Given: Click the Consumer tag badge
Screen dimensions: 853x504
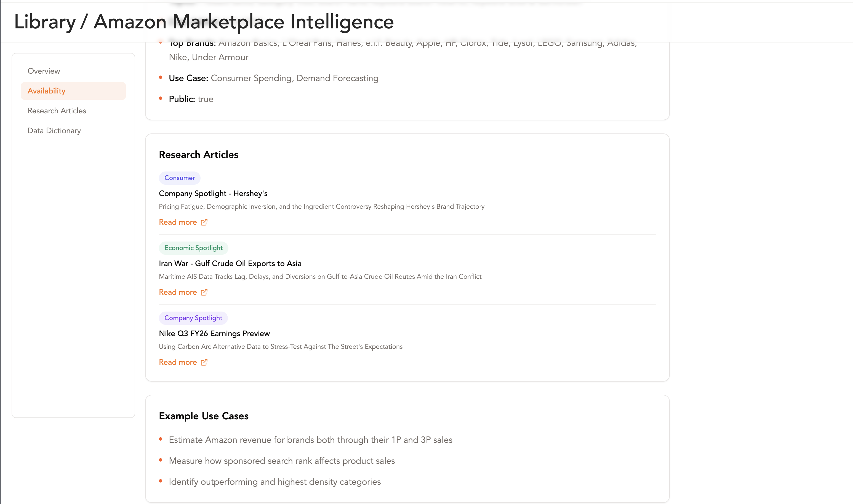Looking at the screenshot, I should pos(179,178).
